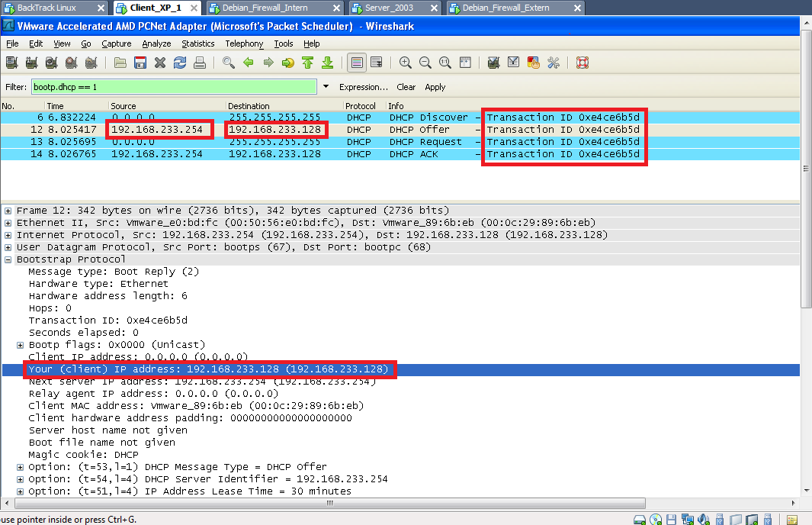Expand the User Datagram Protocol section

click(x=8, y=247)
